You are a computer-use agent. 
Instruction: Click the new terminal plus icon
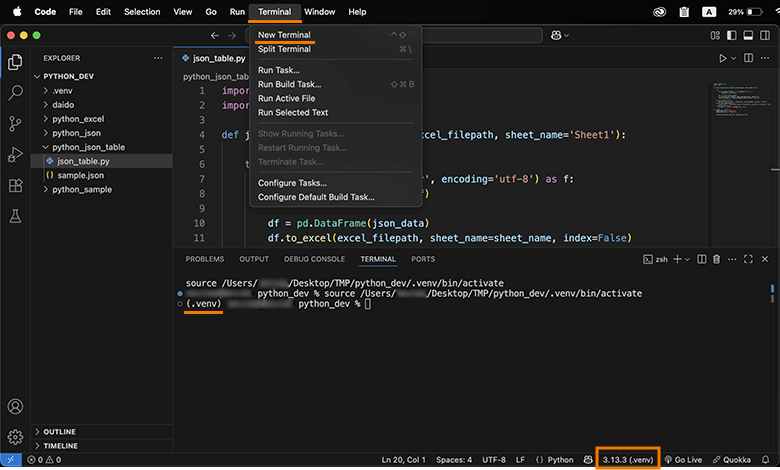click(x=677, y=259)
